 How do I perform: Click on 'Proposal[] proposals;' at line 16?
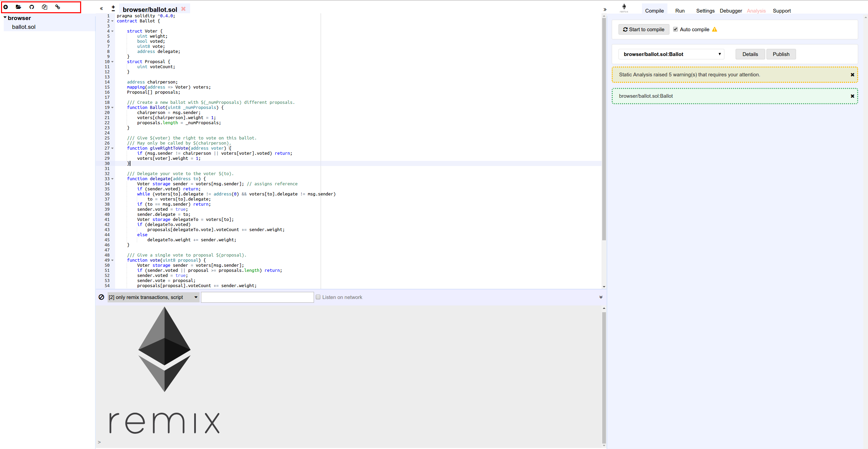153,92
